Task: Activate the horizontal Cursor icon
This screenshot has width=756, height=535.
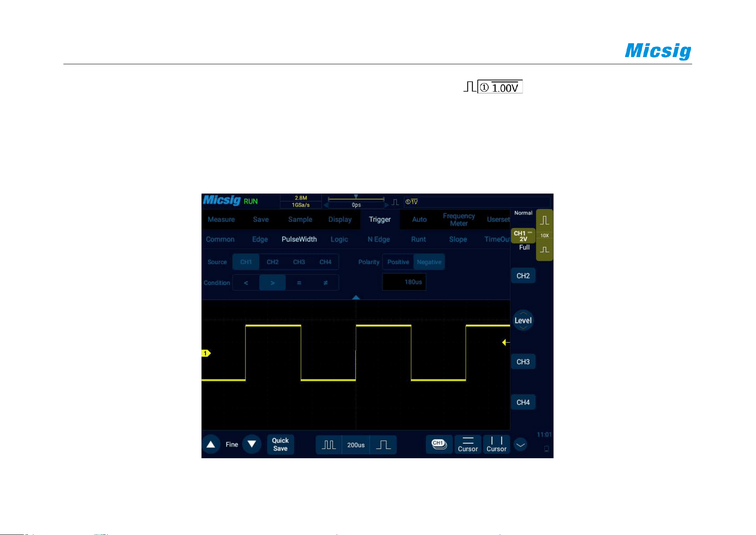Action: click(468, 444)
